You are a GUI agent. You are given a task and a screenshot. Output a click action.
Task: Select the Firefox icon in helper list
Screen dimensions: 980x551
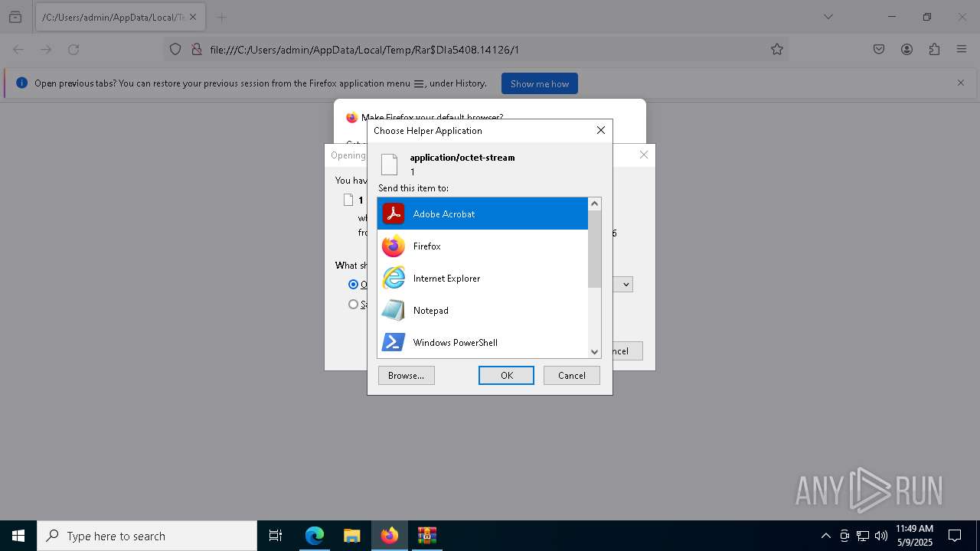pos(394,246)
